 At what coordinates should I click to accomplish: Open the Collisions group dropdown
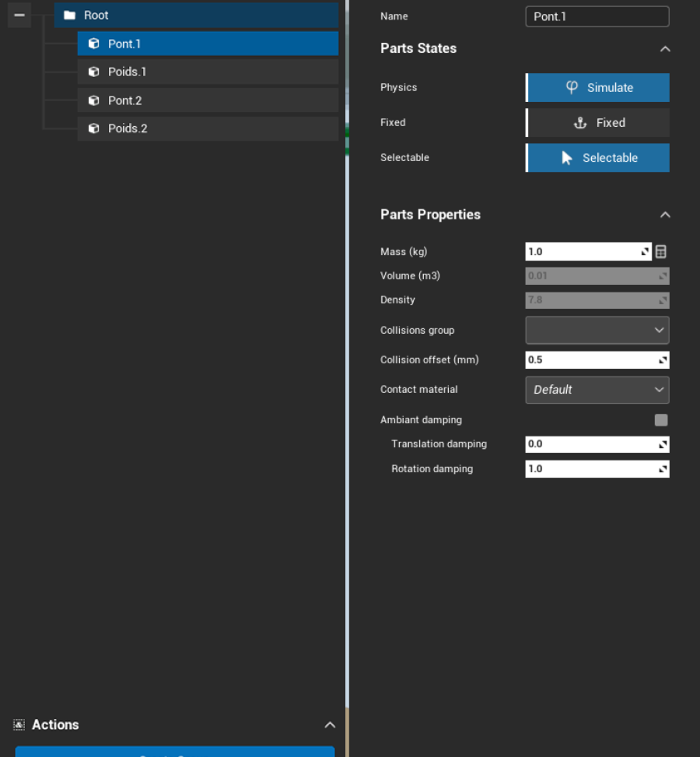click(597, 330)
